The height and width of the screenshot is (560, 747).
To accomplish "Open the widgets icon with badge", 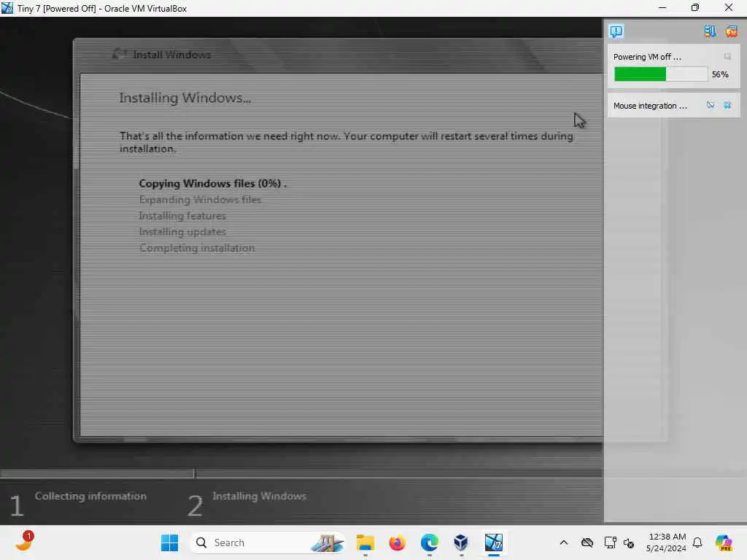I will pos(24,542).
